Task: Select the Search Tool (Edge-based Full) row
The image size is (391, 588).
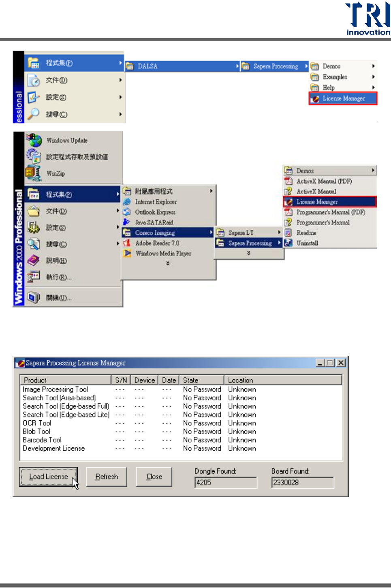Action: pyautogui.click(x=181, y=406)
